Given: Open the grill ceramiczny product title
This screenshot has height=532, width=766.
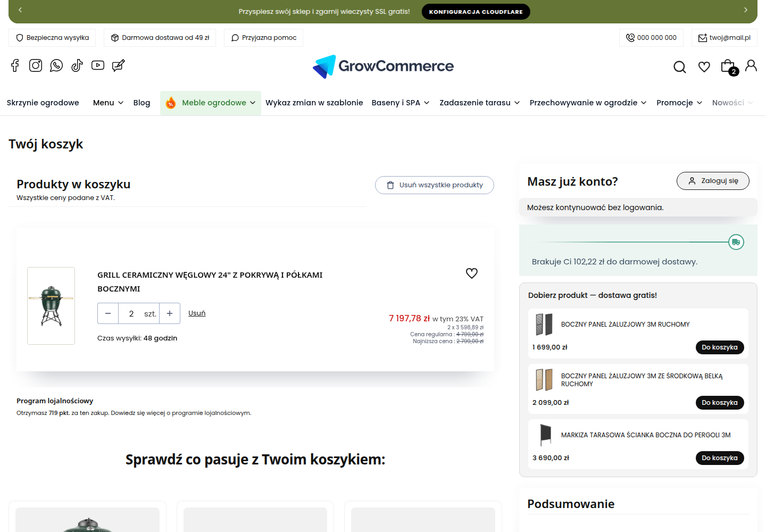Looking at the screenshot, I should pyautogui.click(x=210, y=282).
